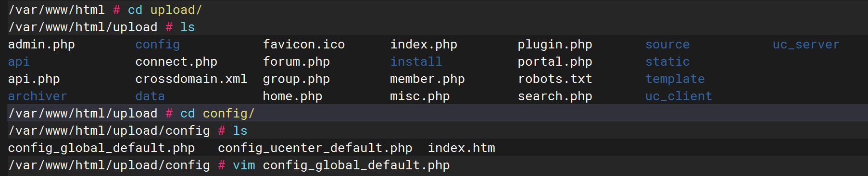Image resolution: width=868 pixels, height=176 pixels.
Task: Click the 'static' directory name
Action: click(x=667, y=62)
